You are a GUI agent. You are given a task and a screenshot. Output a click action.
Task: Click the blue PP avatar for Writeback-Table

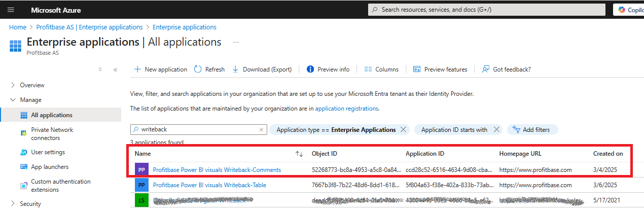tap(142, 185)
